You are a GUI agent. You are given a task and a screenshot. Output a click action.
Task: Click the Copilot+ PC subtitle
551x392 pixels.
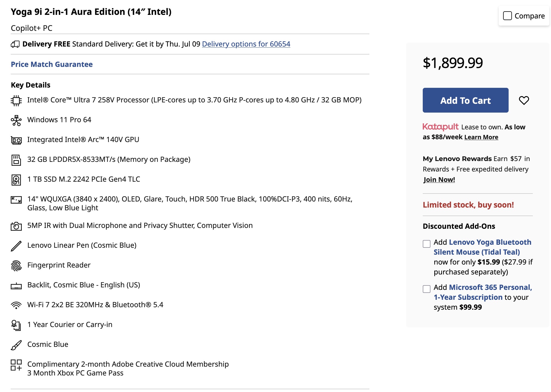[32, 28]
